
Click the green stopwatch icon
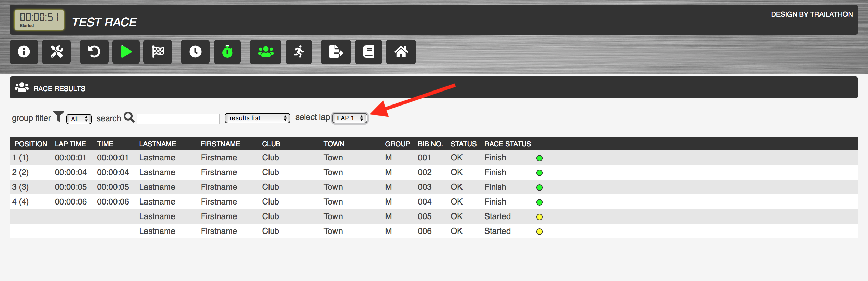(227, 52)
